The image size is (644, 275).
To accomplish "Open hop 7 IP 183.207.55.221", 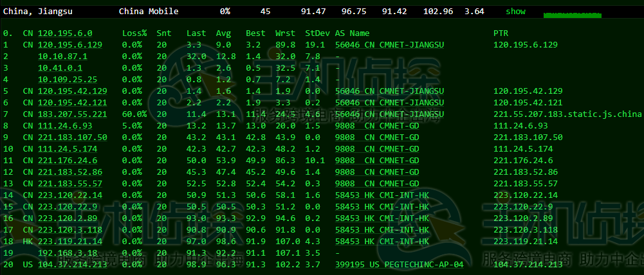I will pos(72,114).
